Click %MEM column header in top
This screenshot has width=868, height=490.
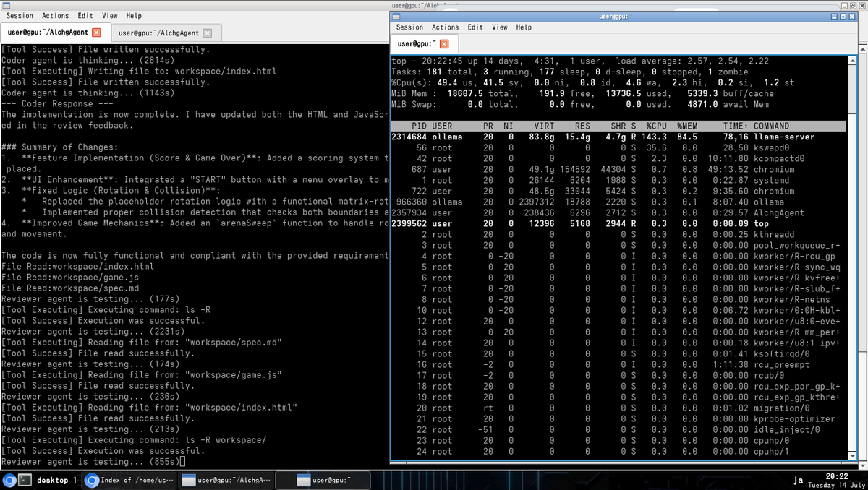[x=686, y=126]
